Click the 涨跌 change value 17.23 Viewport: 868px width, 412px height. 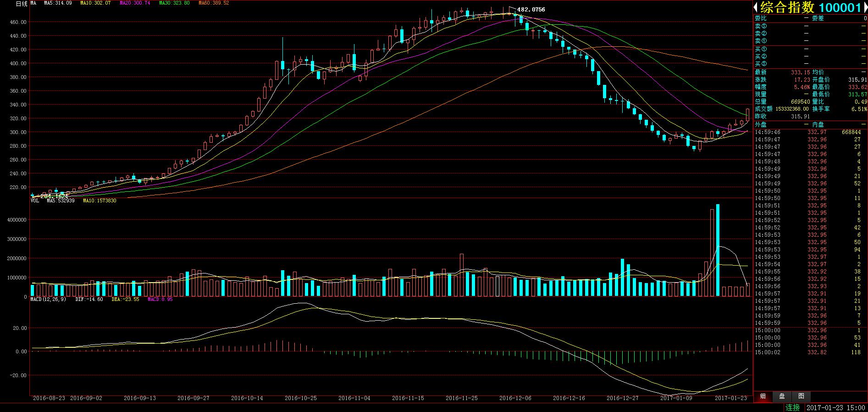tap(802, 79)
